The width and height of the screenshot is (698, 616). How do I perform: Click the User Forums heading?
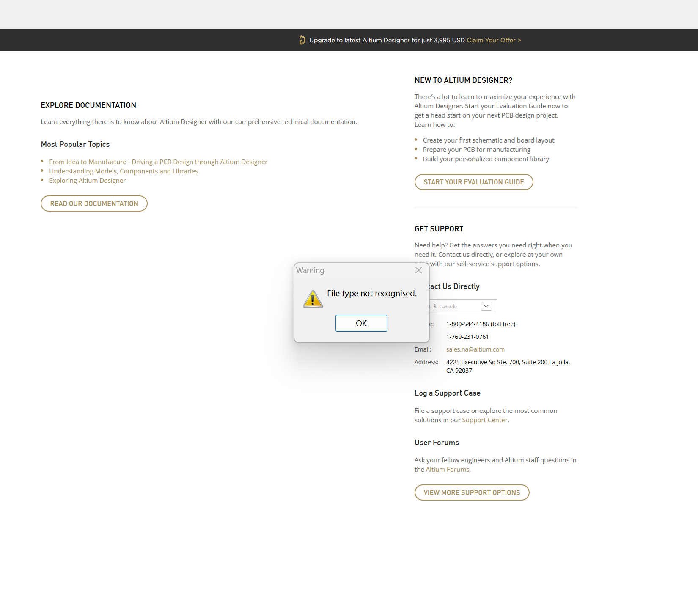[437, 443]
